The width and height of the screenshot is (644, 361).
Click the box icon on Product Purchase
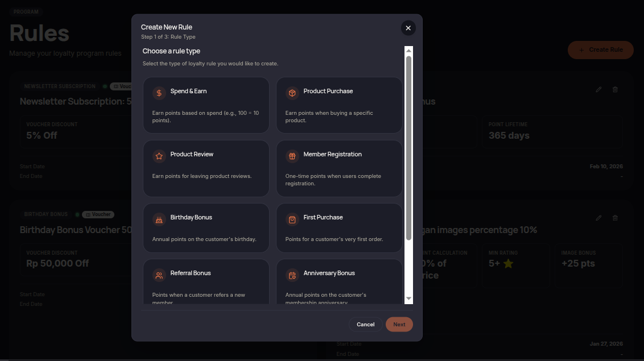pyautogui.click(x=292, y=93)
